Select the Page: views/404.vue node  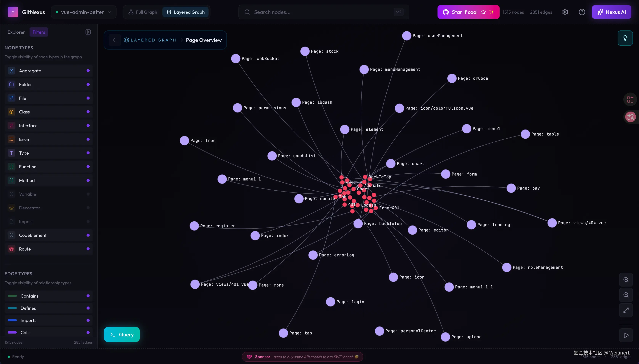[552, 223]
